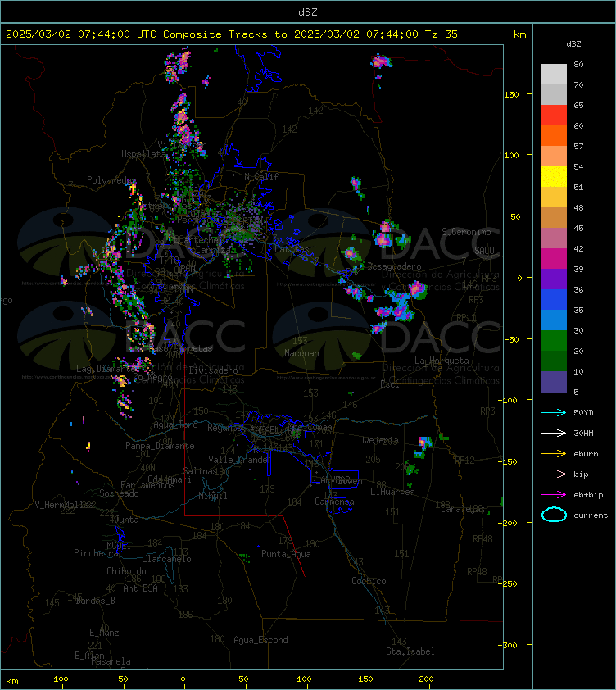Image resolution: width=616 pixels, height=690 pixels.
Task: Click the 50YD legend label
Action: (583, 413)
